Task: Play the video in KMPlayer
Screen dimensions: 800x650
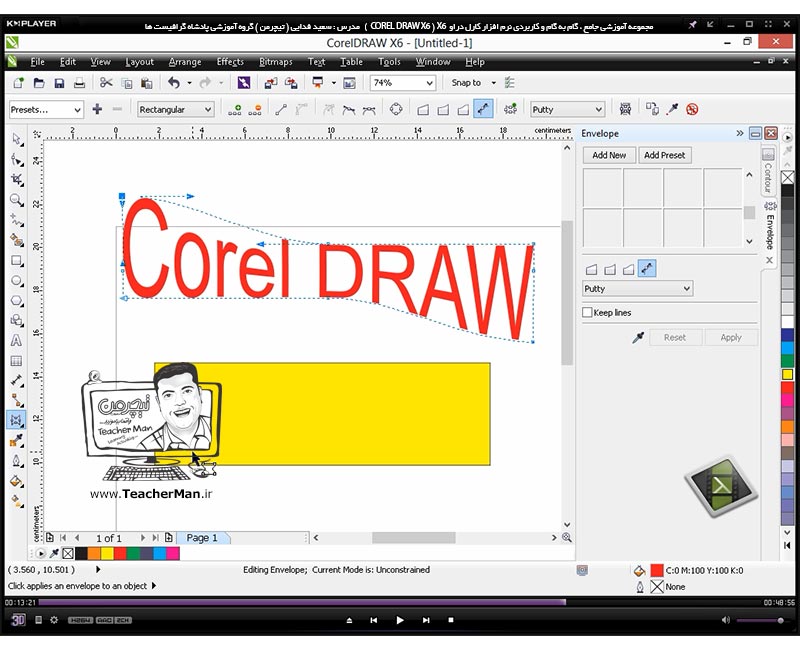Action: click(400, 620)
